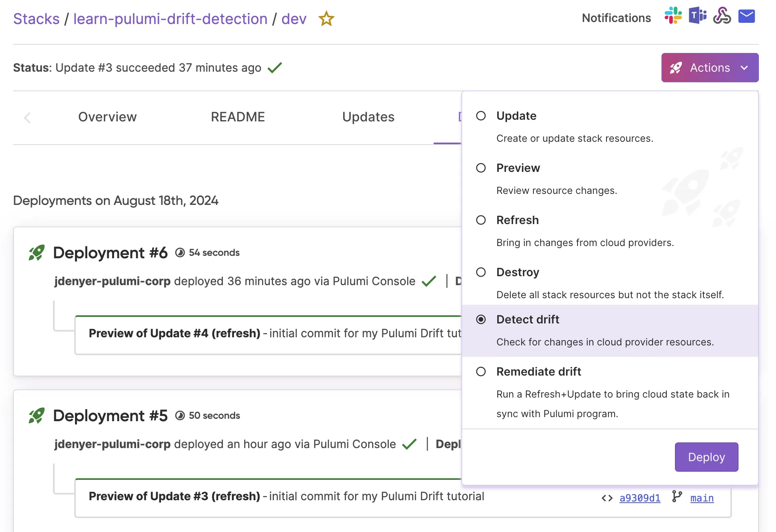Image resolution: width=776 pixels, height=532 pixels.
Task: Click the git branch icon beside main
Action: click(677, 497)
